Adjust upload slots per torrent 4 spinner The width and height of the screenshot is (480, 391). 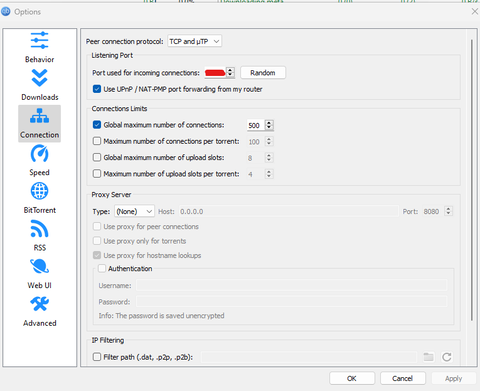(269, 174)
